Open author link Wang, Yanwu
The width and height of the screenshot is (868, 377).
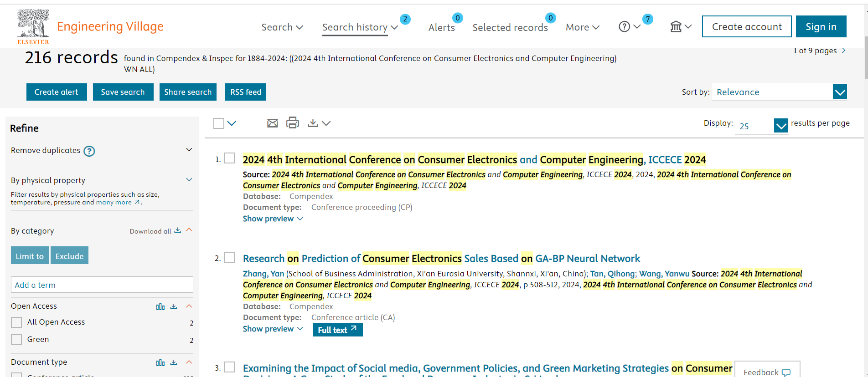[x=664, y=274]
